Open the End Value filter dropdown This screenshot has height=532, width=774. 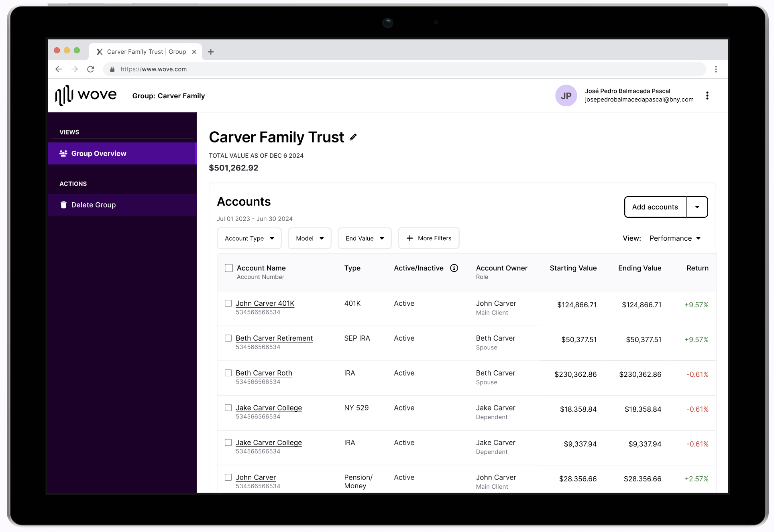click(365, 238)
